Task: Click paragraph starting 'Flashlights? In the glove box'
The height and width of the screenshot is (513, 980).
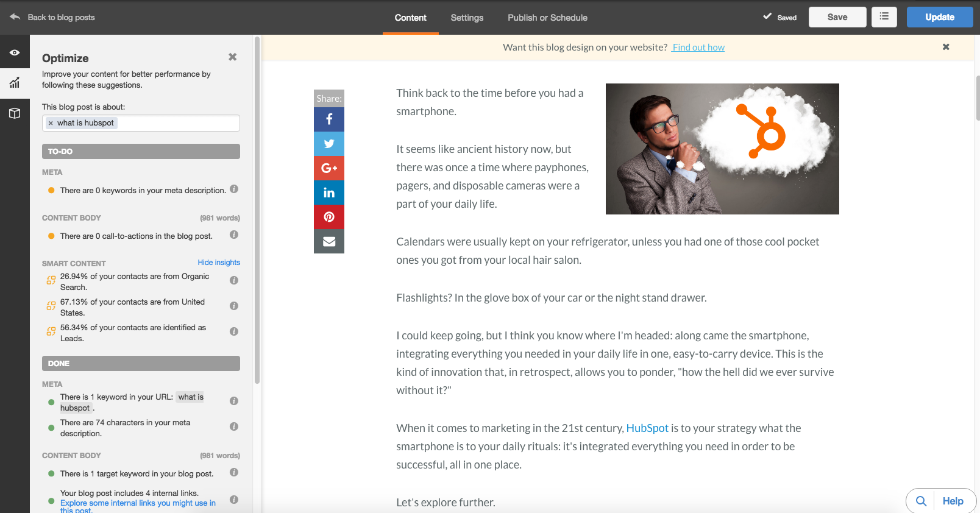Action: point(552,298)
